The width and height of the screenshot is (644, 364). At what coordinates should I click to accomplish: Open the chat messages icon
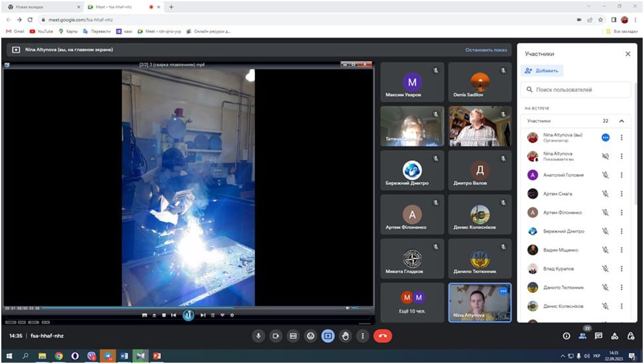(599, 336)
